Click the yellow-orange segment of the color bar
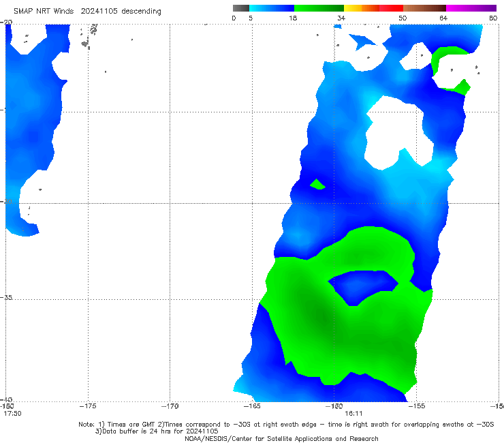The image size is (504, 443). point(361,8)
